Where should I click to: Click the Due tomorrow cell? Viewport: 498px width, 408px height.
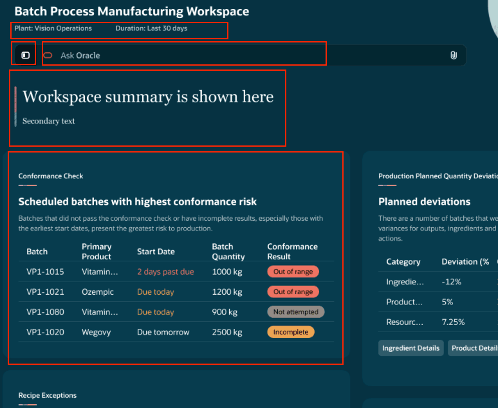pyautogui.click(x=163, y=332)
